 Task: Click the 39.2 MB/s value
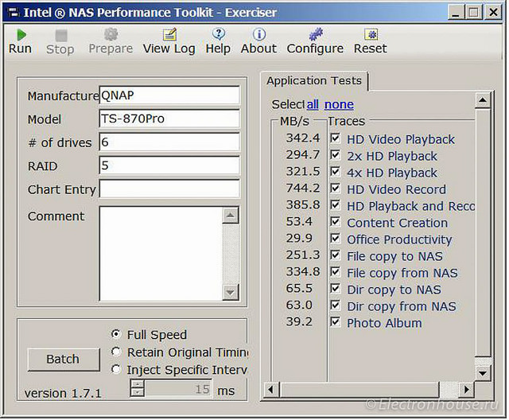click(299, 321)
